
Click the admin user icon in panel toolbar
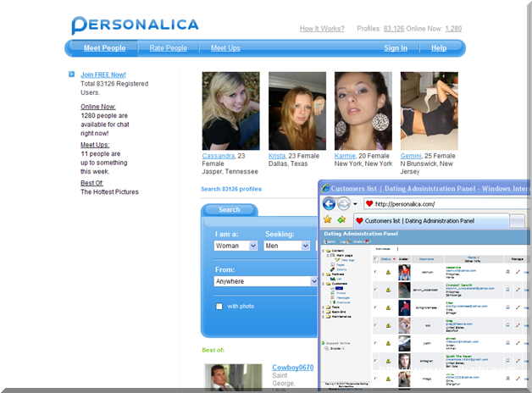coord(325,241)
